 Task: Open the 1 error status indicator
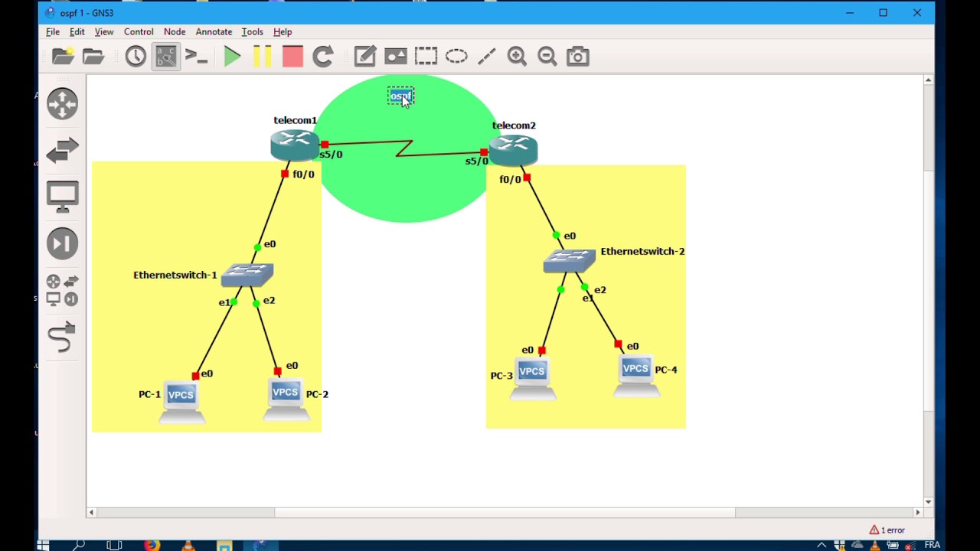pos(887,530)
